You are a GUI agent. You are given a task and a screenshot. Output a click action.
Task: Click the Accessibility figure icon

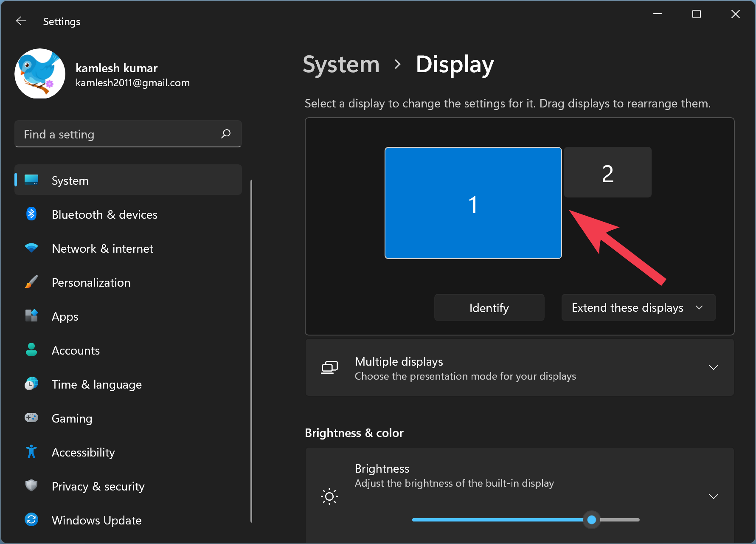pos(31,452)
